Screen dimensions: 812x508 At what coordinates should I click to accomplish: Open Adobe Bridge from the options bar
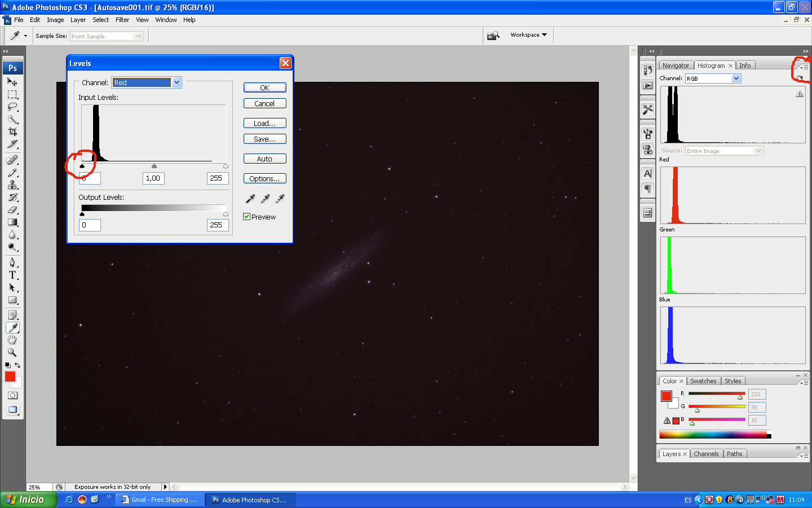[493, 36]
